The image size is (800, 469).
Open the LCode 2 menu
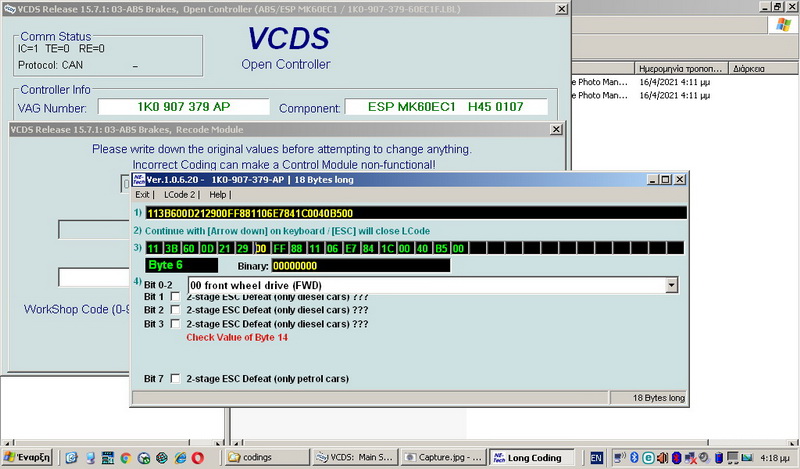[x=179, y=194]
